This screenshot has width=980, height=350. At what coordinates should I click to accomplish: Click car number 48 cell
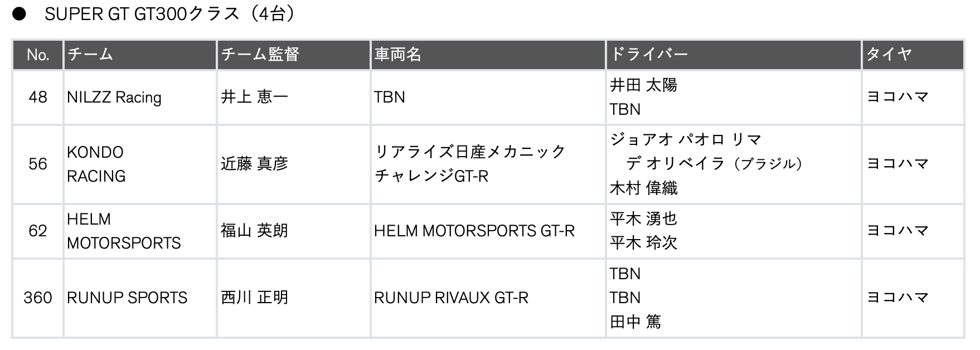37,98
